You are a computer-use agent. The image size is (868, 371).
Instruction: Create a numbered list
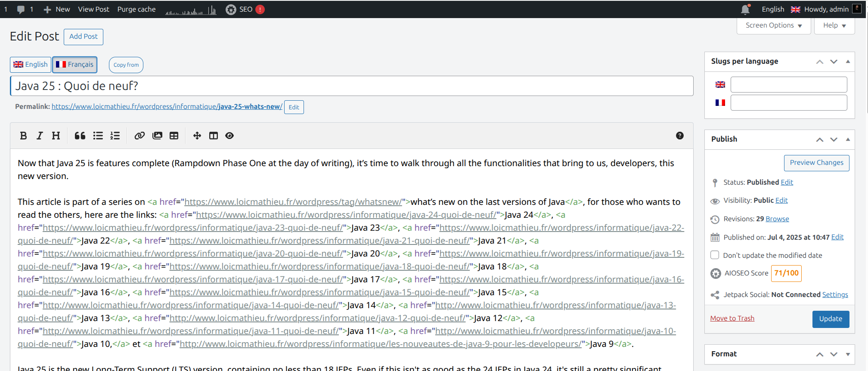115,136
